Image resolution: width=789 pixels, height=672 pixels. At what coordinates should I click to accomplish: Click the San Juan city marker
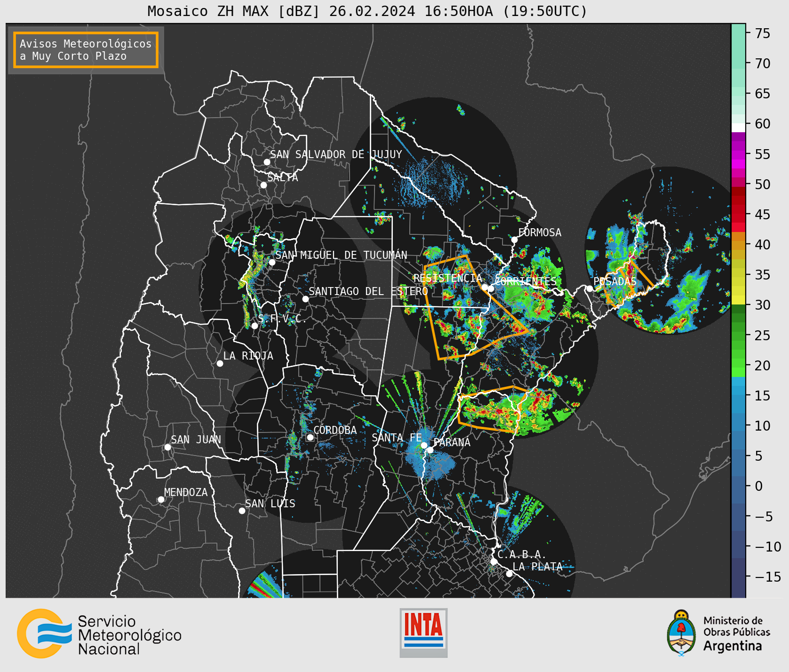[x=167, y=447]
